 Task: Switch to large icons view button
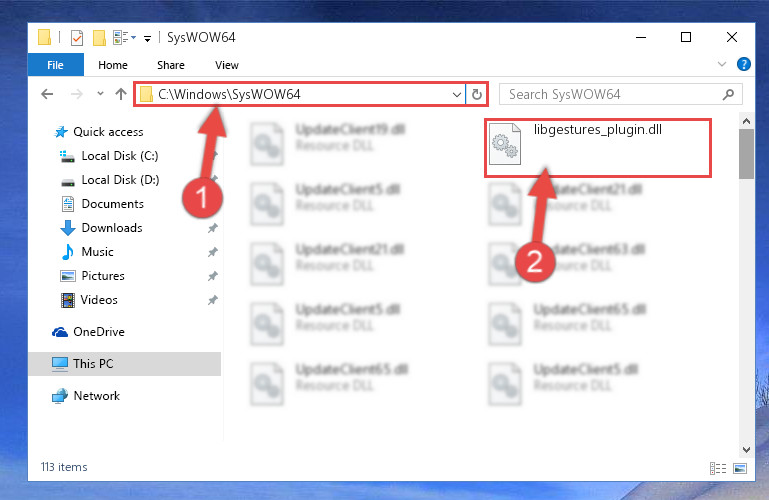coord(740,468)
